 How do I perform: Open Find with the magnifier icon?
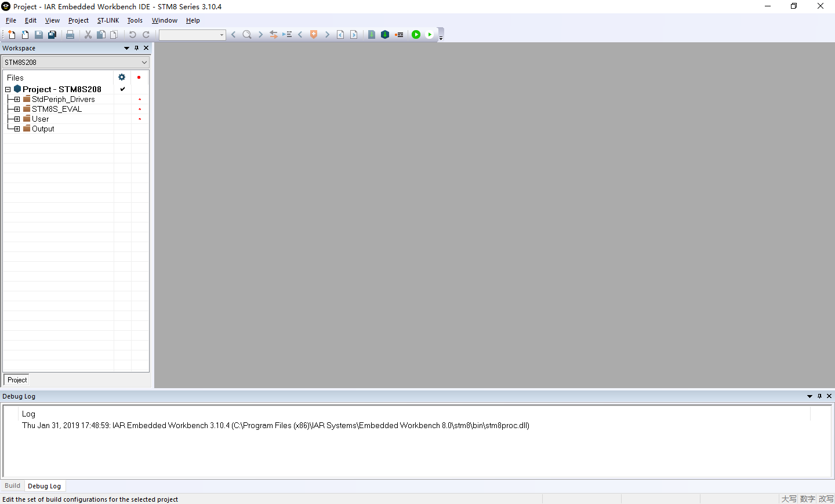point(247,35)
